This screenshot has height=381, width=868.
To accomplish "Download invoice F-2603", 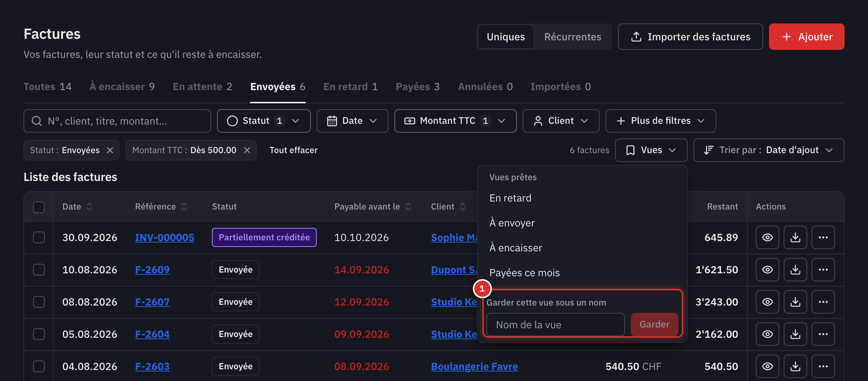I will click(795, 366).
